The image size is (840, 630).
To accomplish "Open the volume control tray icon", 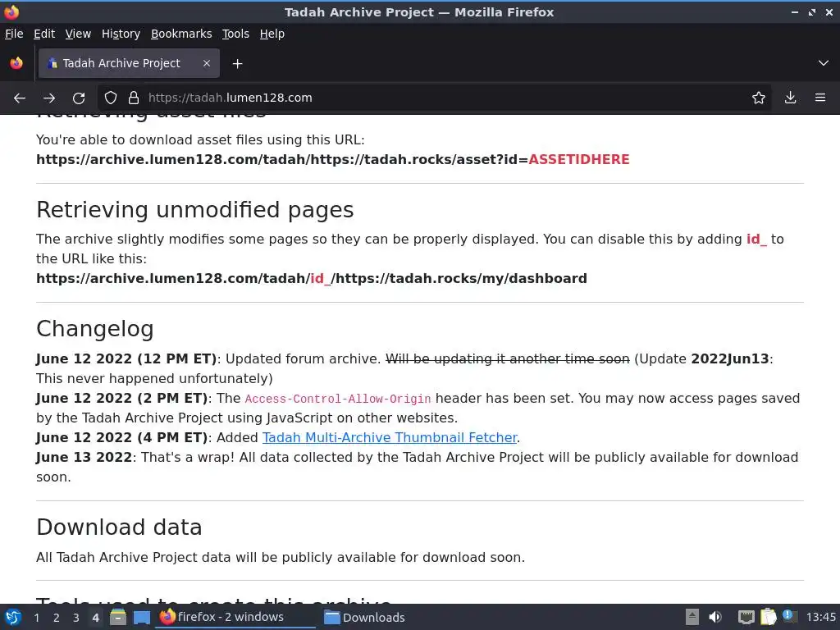I will 714,617.
